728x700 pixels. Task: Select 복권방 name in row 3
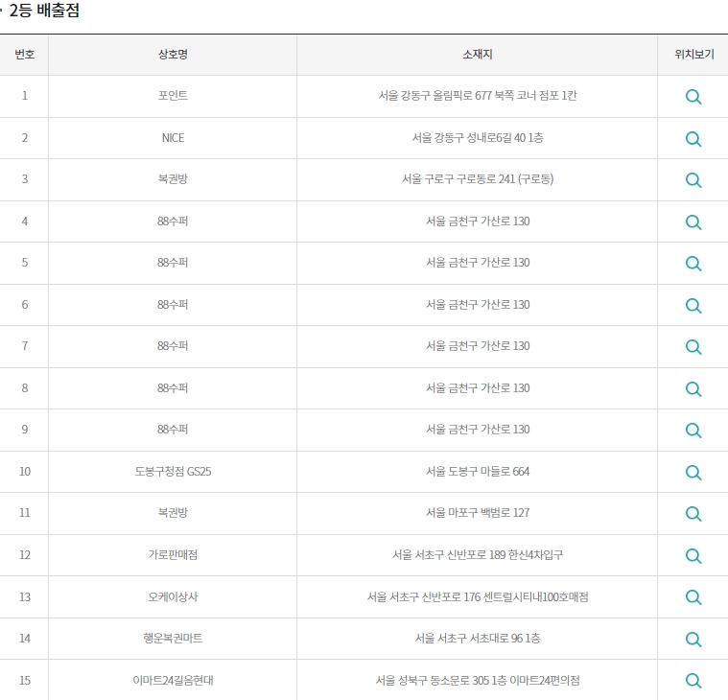pyautogui.click(x=173, y=178)
